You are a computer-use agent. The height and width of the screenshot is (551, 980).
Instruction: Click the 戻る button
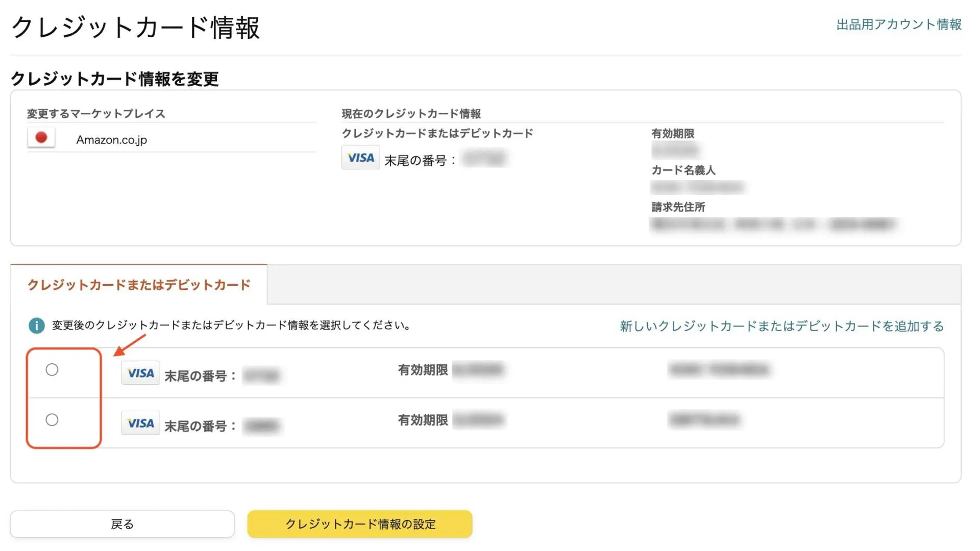click(121, 523)
